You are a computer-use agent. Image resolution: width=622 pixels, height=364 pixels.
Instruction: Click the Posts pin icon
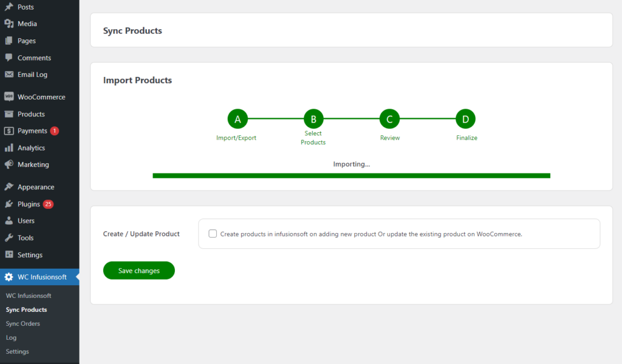9,7
